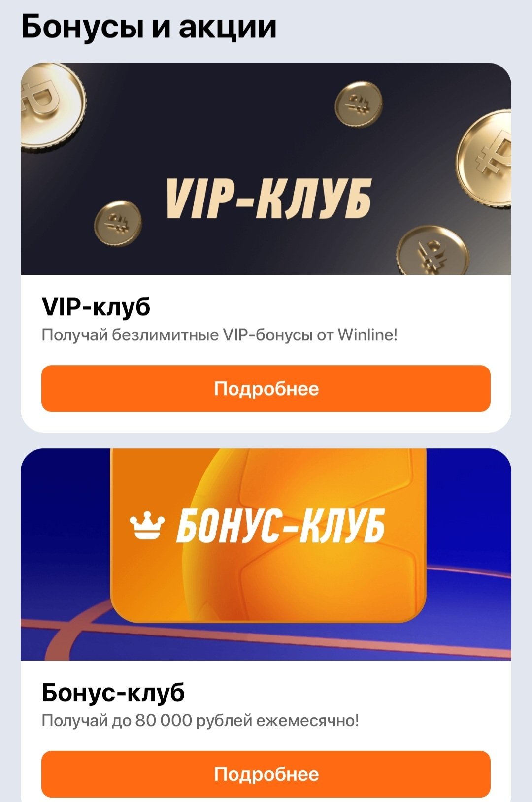Click the 'Бонусы и акции' page heading
The image size is (532, 802).
click(x=149, y=27)
